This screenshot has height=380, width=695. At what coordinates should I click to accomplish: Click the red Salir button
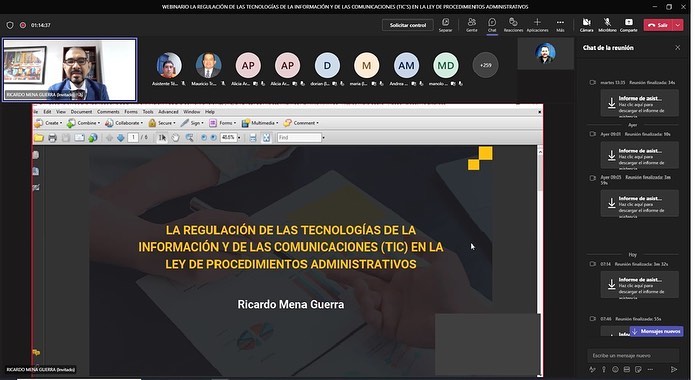(659, 25)
